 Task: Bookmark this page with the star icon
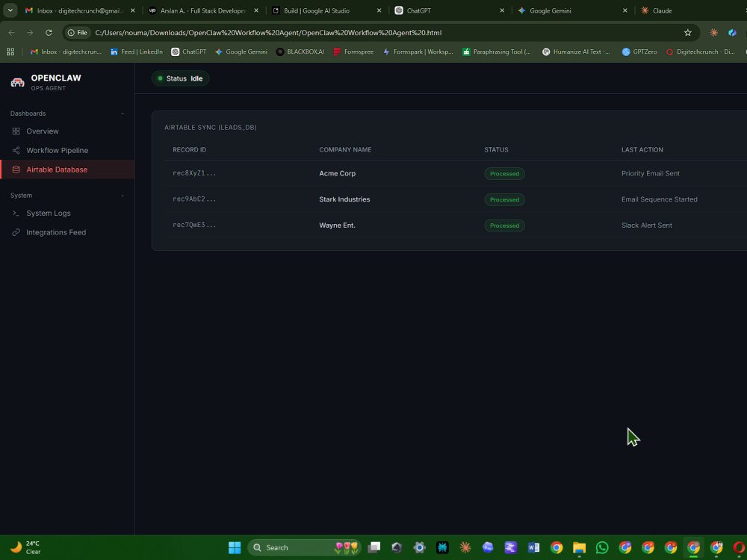pos(687,32)
